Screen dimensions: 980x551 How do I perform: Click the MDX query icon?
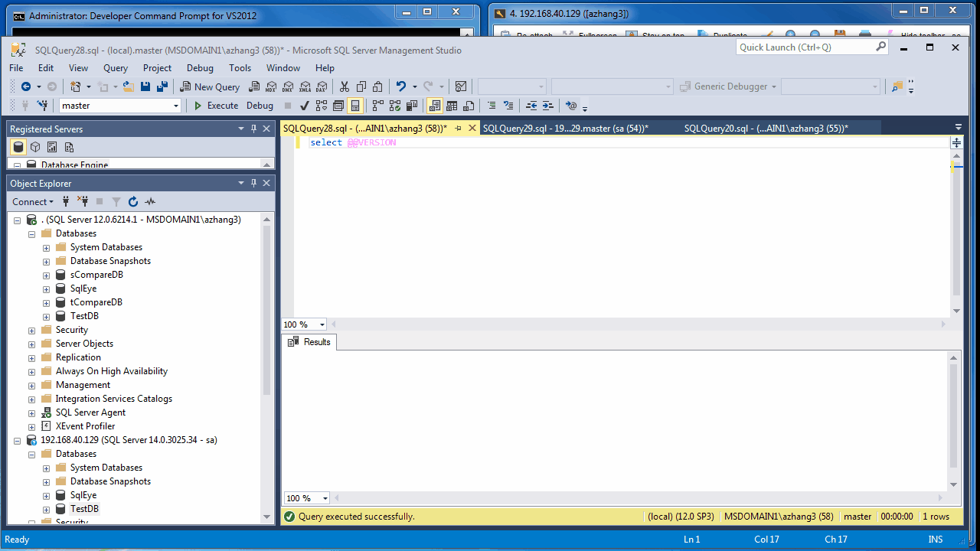(x=271, y=86)
